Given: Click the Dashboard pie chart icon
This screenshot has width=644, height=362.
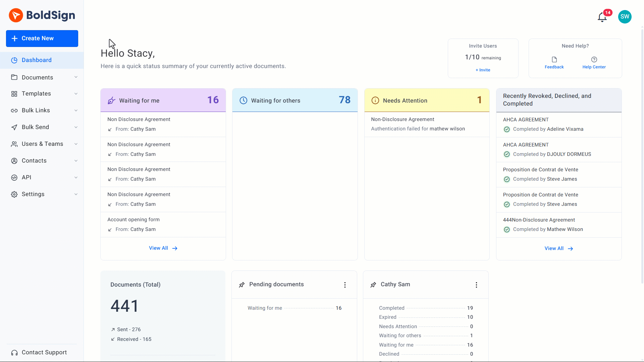Looking at the screenshot, I should pyautogui.click(x=14, y=60).
